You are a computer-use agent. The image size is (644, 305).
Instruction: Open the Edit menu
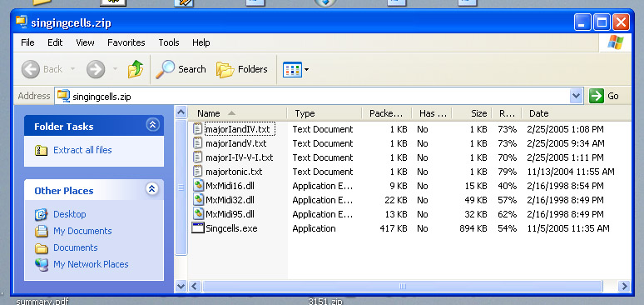click(x=55, y=42)
